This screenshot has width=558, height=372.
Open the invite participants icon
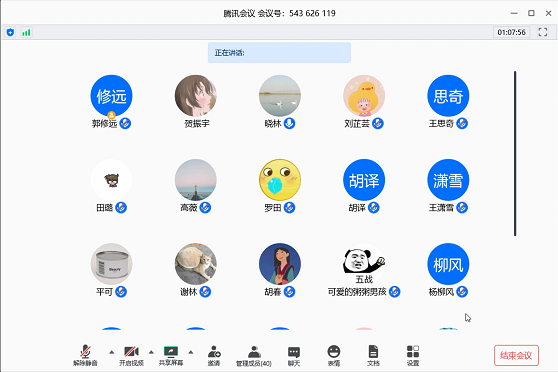pyautogui.click(x=214, y=355)
